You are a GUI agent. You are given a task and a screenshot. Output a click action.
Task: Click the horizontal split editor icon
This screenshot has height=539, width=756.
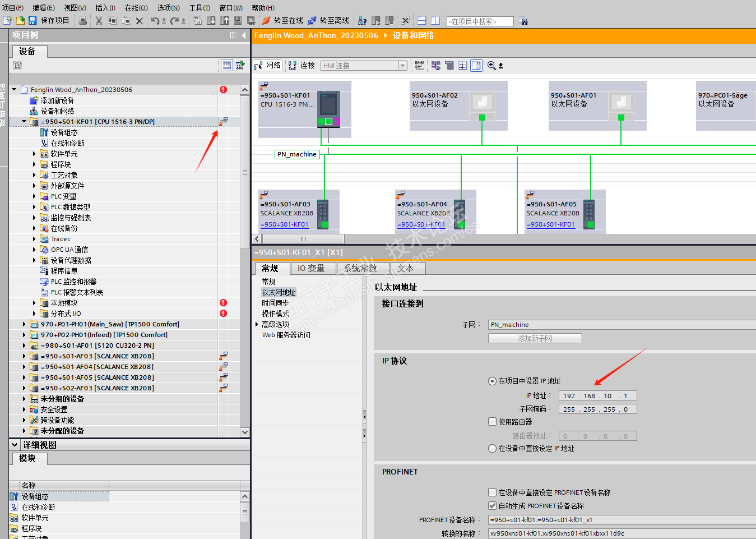422,21
